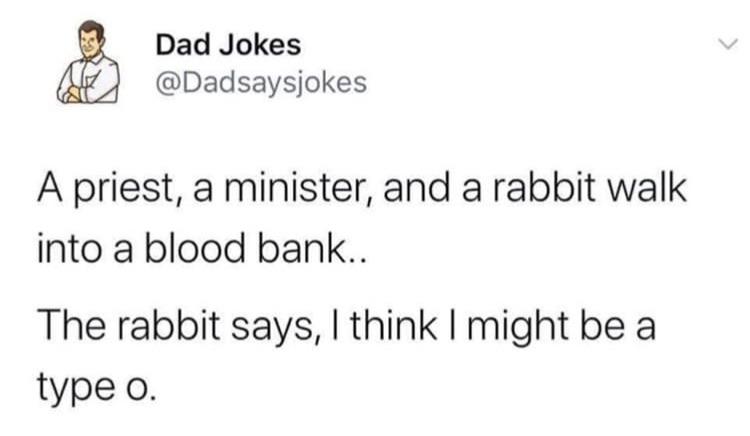Screen dimensions: 750x436
Task: Select the word "priest" in the tweet
Action: click(x=125, y=188)
